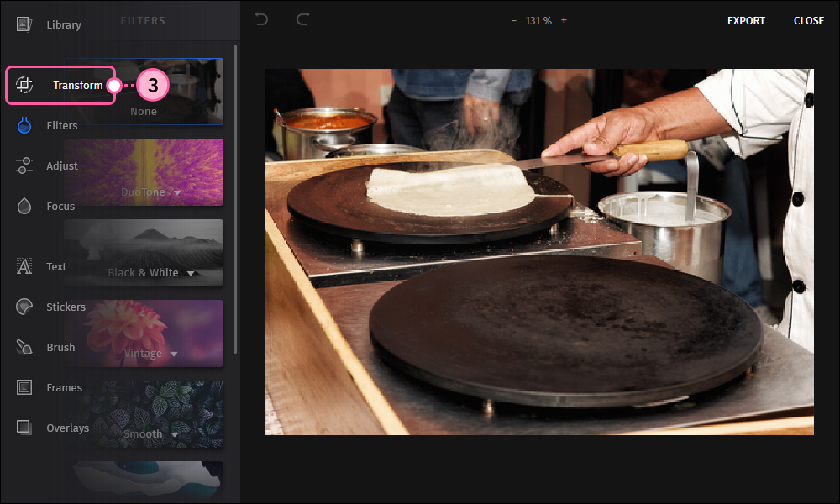Open the Library icon
The height and width of the screenshot is (504, 840).
tap(24, 24)
